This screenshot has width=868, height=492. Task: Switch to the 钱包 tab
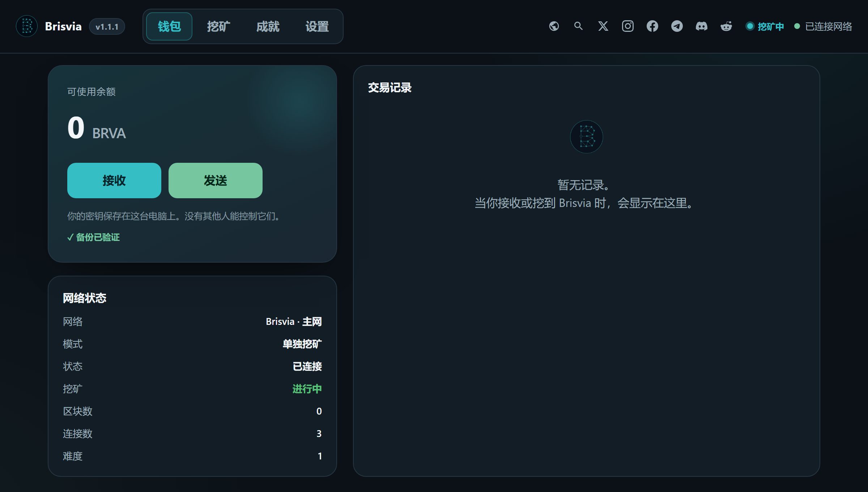tap(169, 26)
